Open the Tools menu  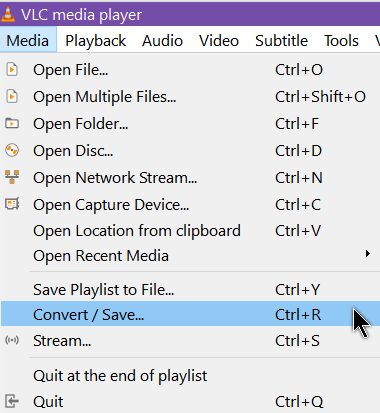pyautogui.click(x=341, y=41)
